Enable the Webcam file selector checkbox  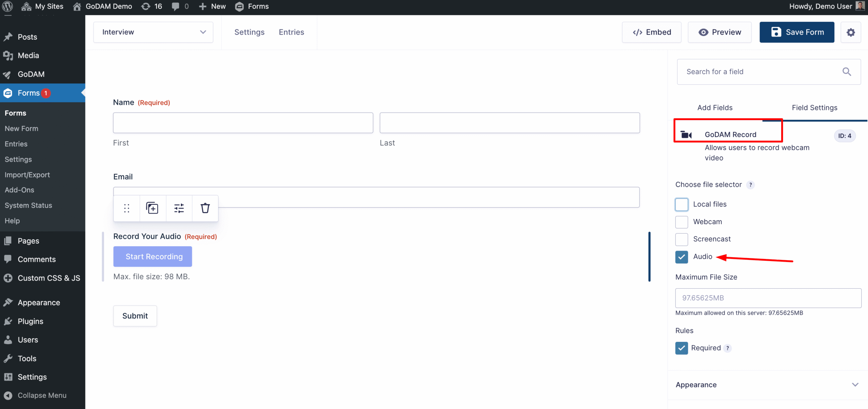[682, 222]
